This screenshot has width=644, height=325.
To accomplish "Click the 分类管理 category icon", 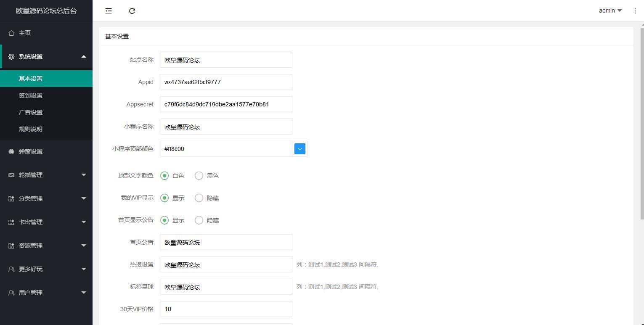I will point(10,198).
